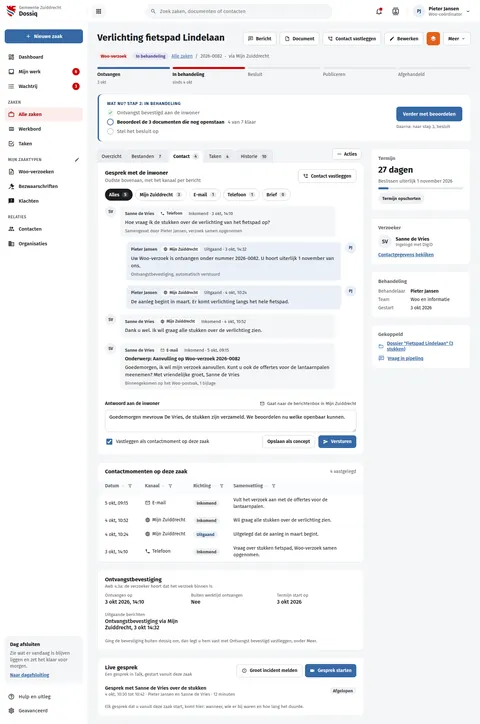Filter messages by E-mail chip

pos(204,194)
